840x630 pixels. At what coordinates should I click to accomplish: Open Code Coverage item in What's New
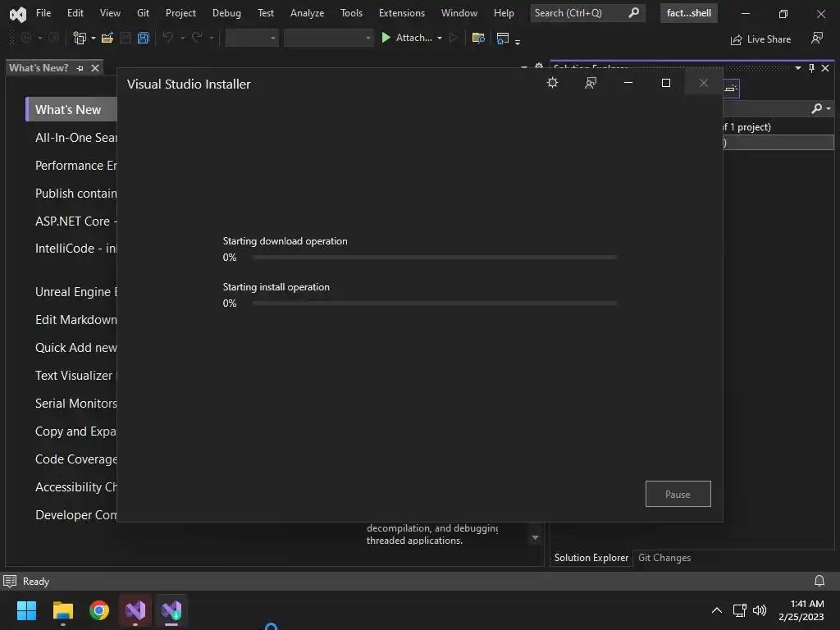pyautogui.click(x=76, y=459)
